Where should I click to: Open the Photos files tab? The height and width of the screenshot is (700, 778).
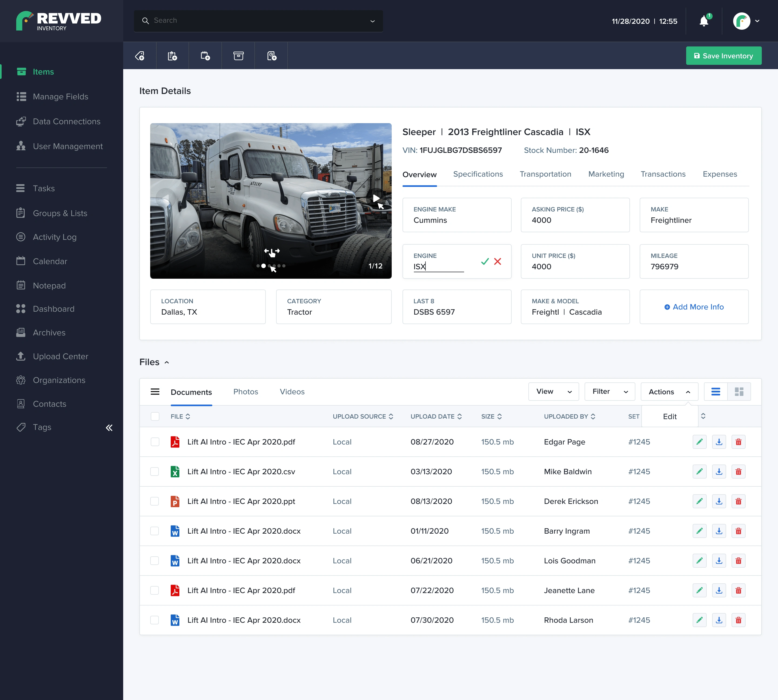coord(246,392)
